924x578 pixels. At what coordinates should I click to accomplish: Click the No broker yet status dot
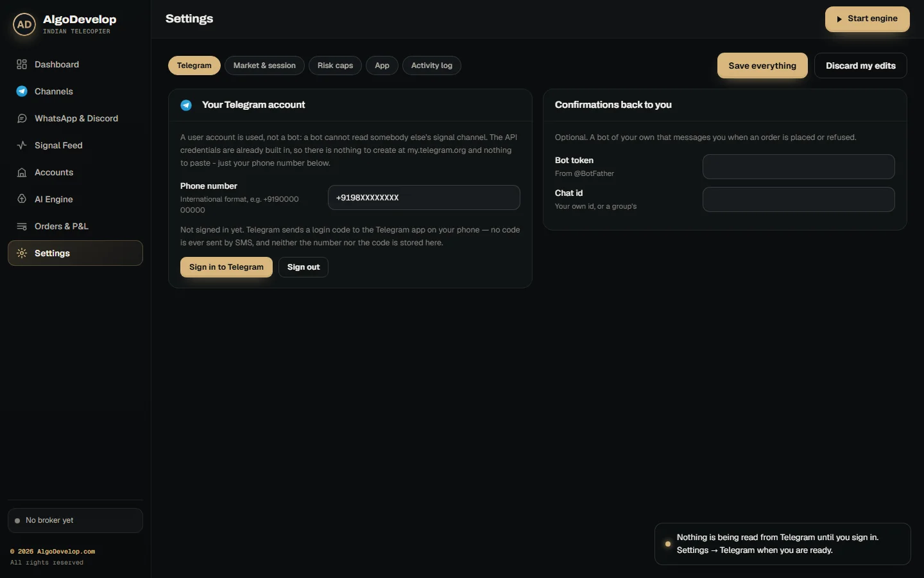pyautogui.click(x=17, y=521)
